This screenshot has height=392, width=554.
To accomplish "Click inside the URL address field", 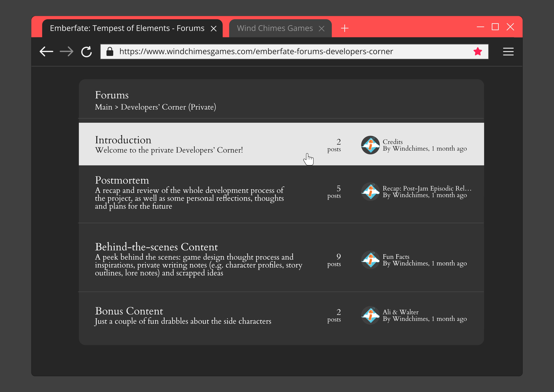I will point(265,51).
